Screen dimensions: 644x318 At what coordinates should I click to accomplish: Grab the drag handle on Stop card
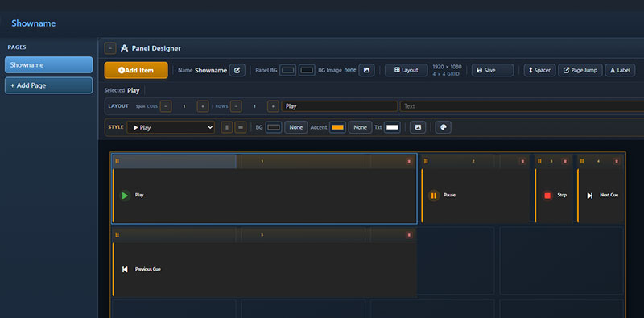click(x=539, y=161)
